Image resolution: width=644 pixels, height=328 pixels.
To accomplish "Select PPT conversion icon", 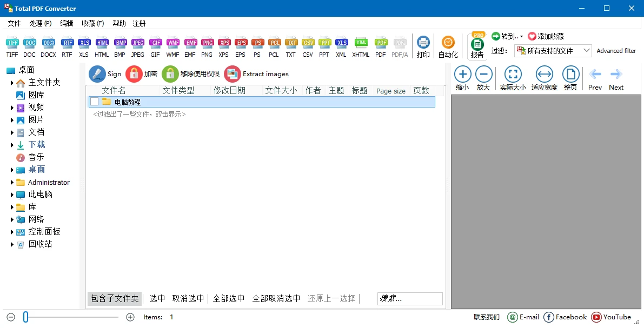I will click(x=324, y=46).
